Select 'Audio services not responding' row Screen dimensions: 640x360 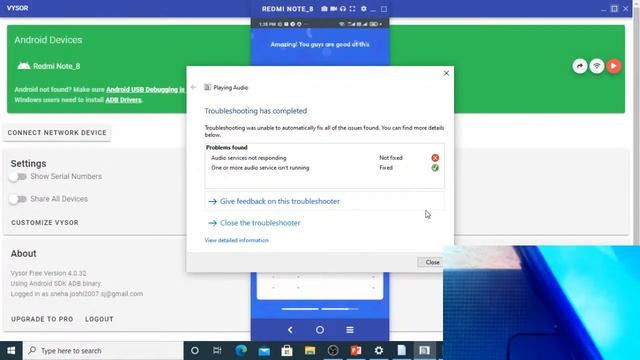(324, 158)
